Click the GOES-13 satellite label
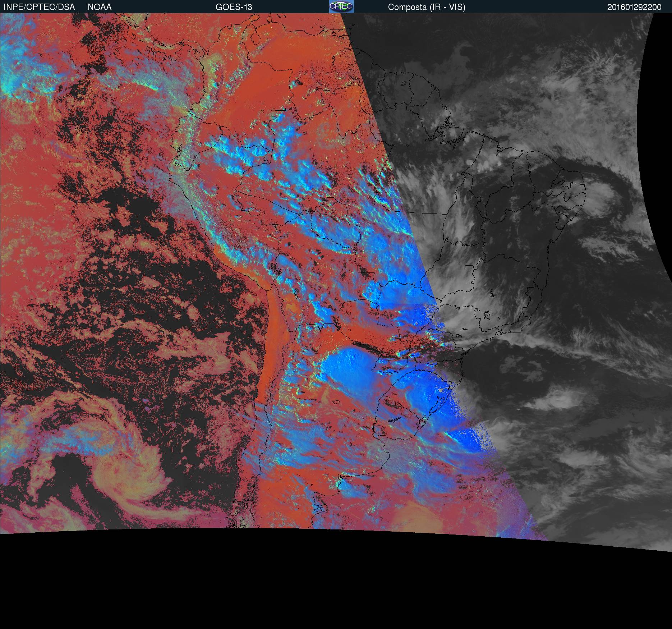The width and height of the screenshot is (672, 629). (x=234, y=7)
